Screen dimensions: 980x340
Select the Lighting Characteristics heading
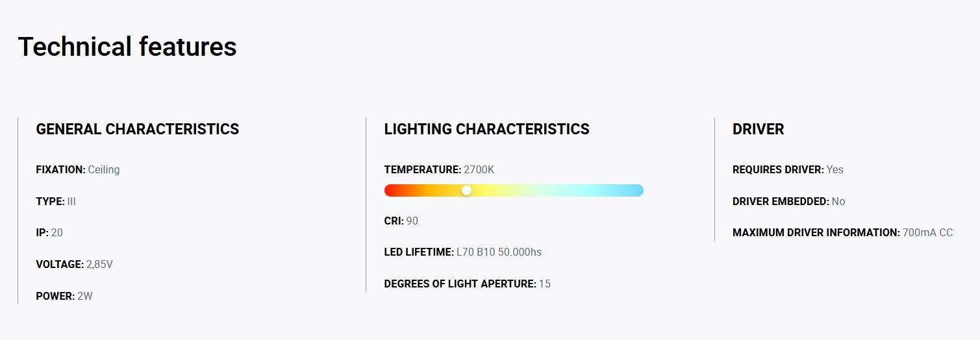[487, 129]
